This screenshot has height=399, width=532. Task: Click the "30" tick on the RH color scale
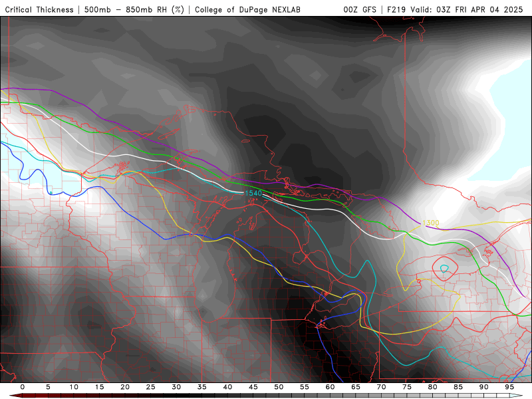coord(176,387)
